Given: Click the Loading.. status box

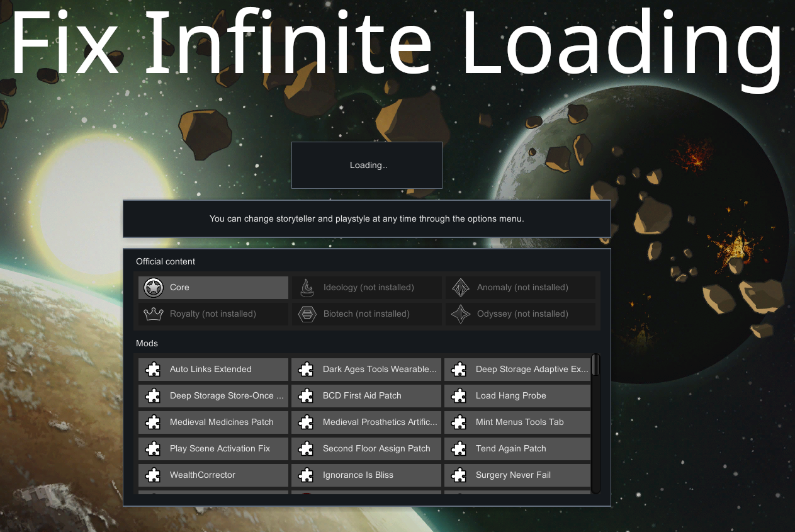Looking at the screenshot, I should [367, 165].
